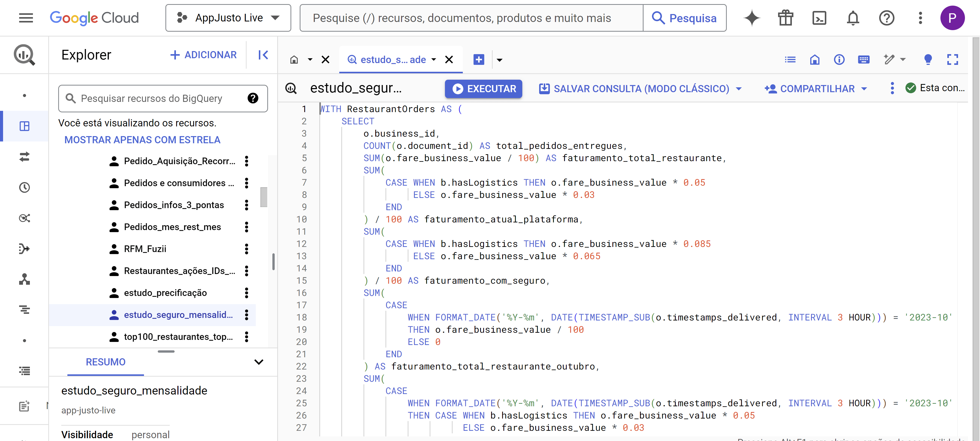Open Data transfers in the sidebar

coord(24,157)
